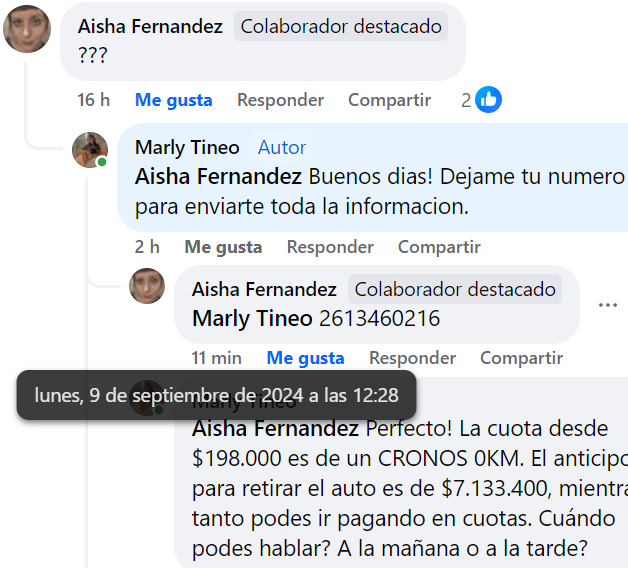Click the 'Colaborador destacado' badge on top comment
The image size is (628, 568).
(x=341, y=27)
